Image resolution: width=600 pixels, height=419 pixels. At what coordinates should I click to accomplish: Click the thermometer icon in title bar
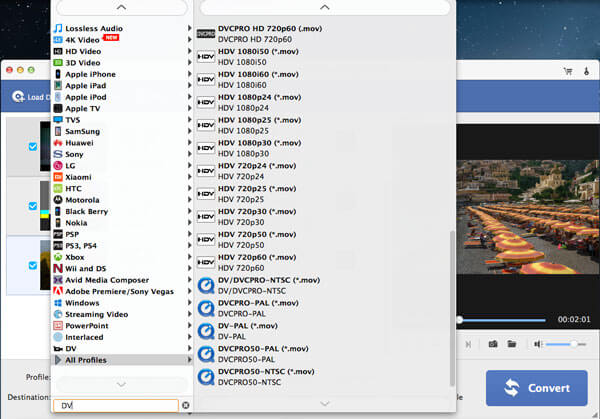click(x=586, y=71)
